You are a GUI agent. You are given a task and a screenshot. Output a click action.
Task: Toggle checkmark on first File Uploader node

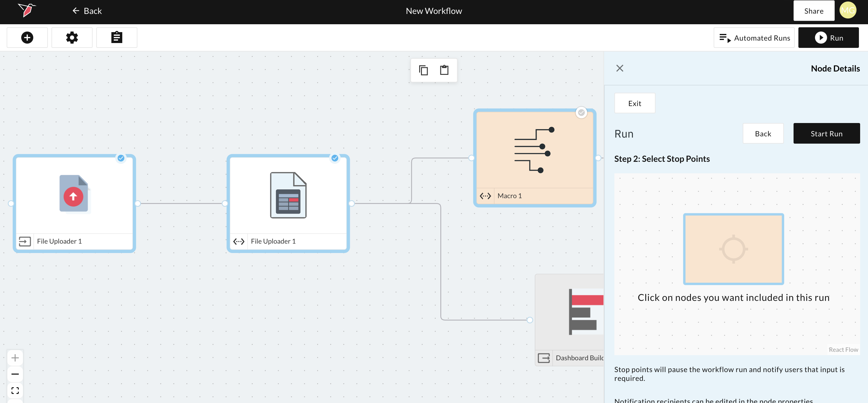coord(121,158)
